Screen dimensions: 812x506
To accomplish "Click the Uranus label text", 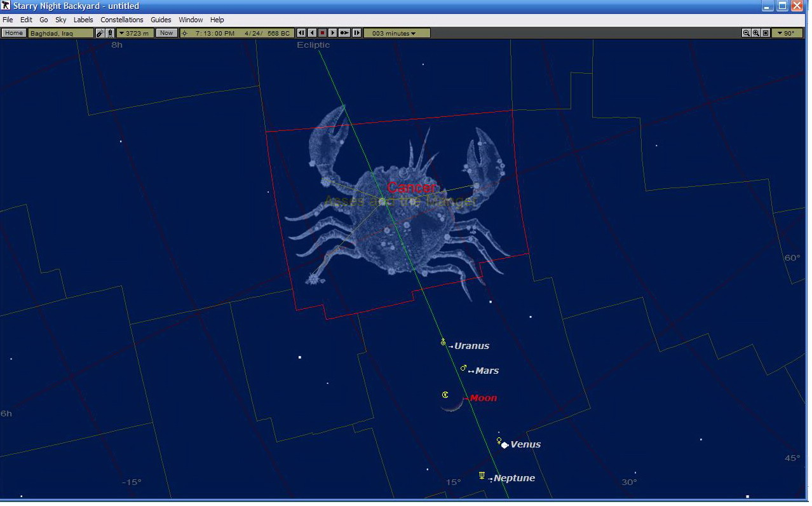I will coord(472,346).
